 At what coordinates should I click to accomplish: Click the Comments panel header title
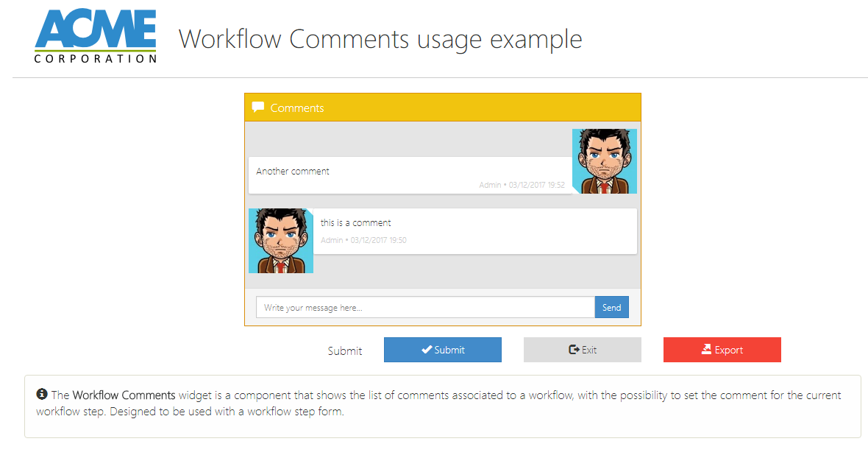tap(297, 108)
